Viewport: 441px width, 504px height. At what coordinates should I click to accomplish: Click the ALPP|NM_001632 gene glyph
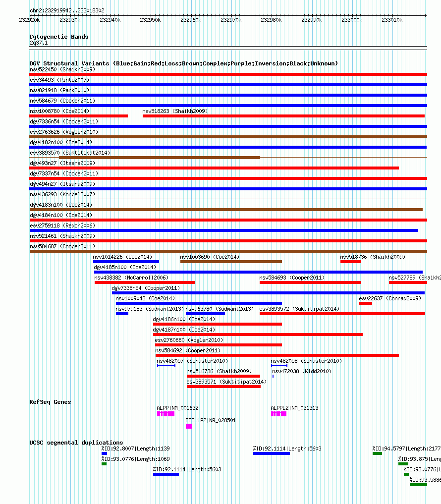point(165,414)
